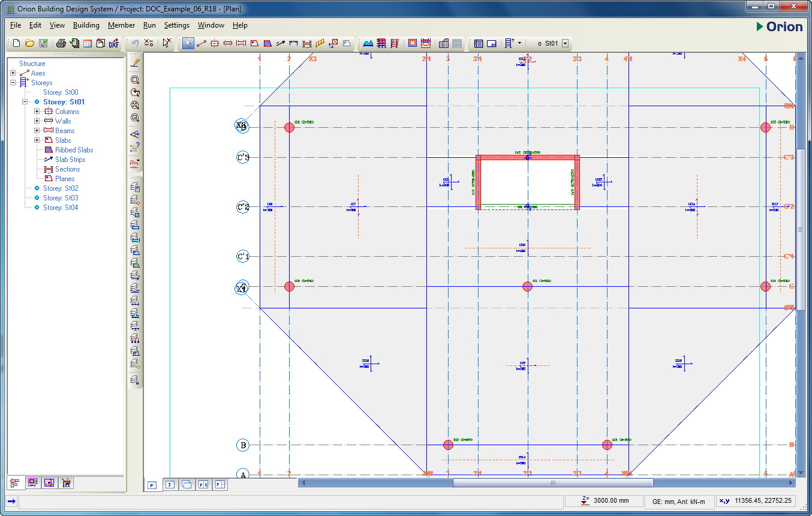Viewport: 812px width, 516px height.
Task: Expand the Walls tree node
Action: coord(37,121)
